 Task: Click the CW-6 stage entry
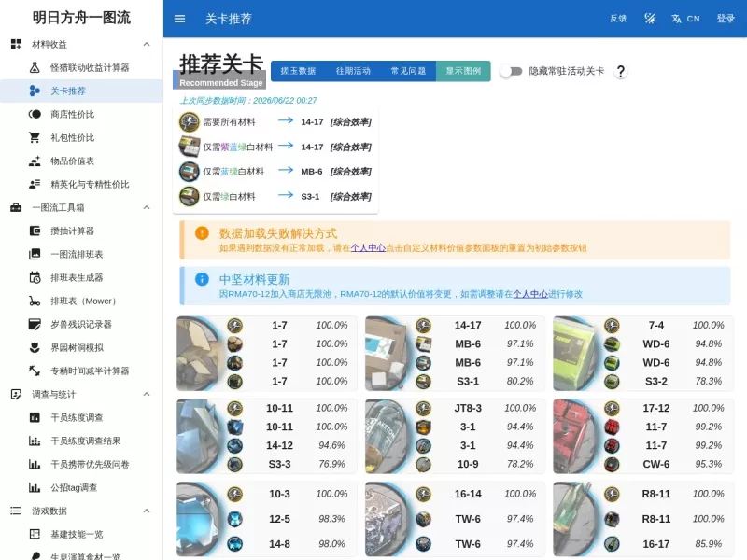click(656, 464)
